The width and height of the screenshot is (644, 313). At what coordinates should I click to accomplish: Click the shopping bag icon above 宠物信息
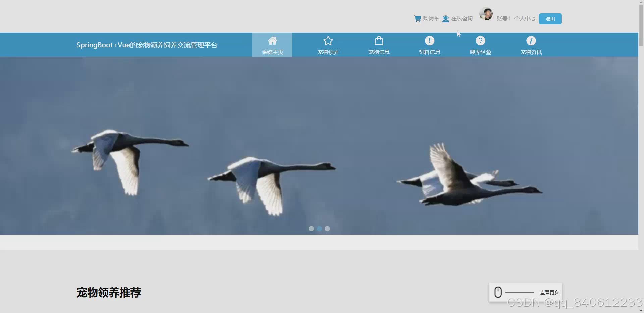click(379, 41)
